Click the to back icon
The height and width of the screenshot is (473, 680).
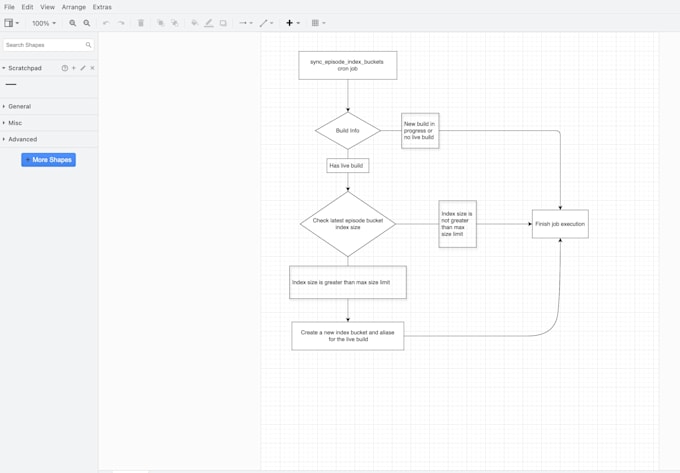click(174, 23)
